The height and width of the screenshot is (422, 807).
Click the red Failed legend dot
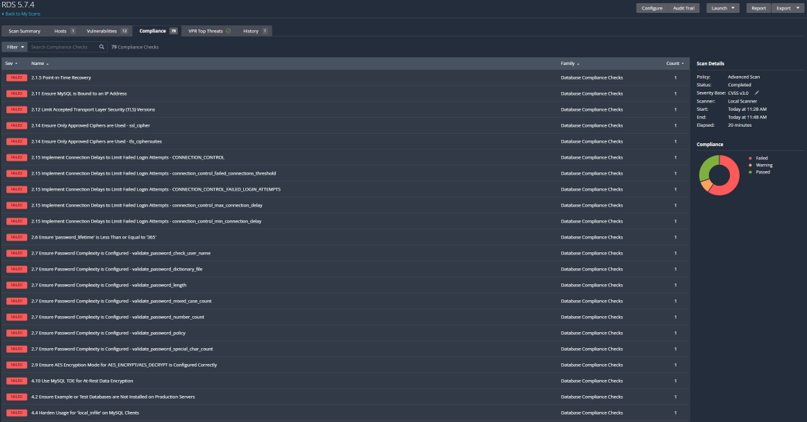click(x=751, y=158)
